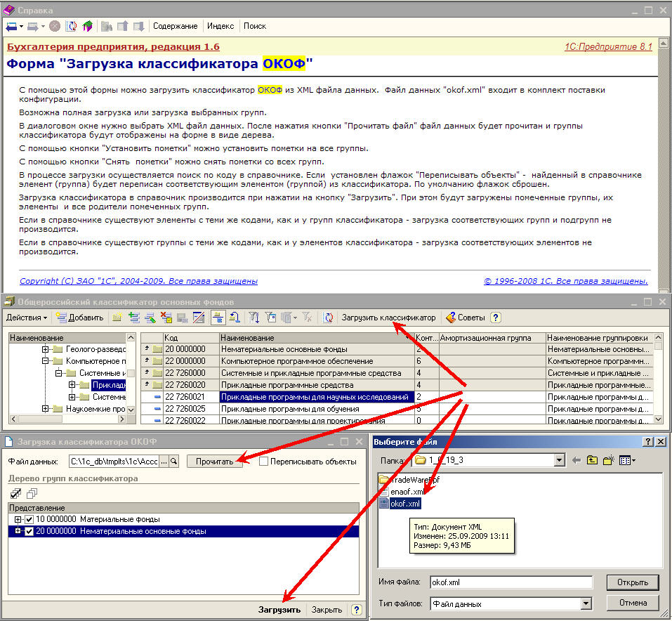The height and width of the screenshot is (621, 672).
Task: Click the mark-all icon above classifier tree
Action: (x=16, y=493)
